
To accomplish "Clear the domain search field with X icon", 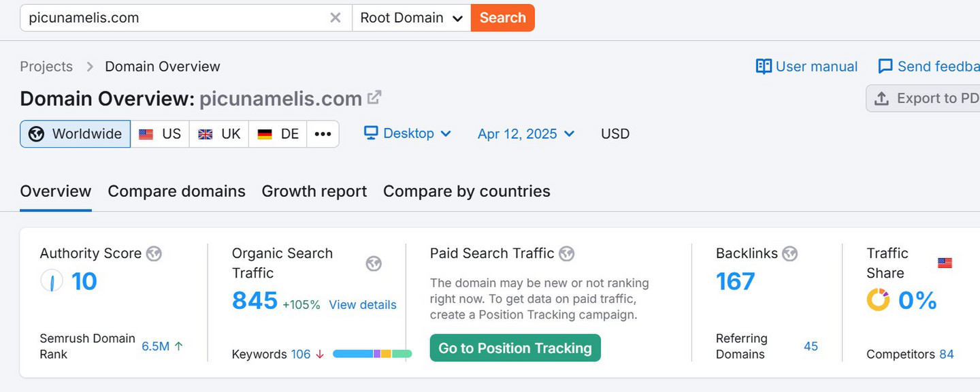I will pyautogui.click(x=336, y=18).
